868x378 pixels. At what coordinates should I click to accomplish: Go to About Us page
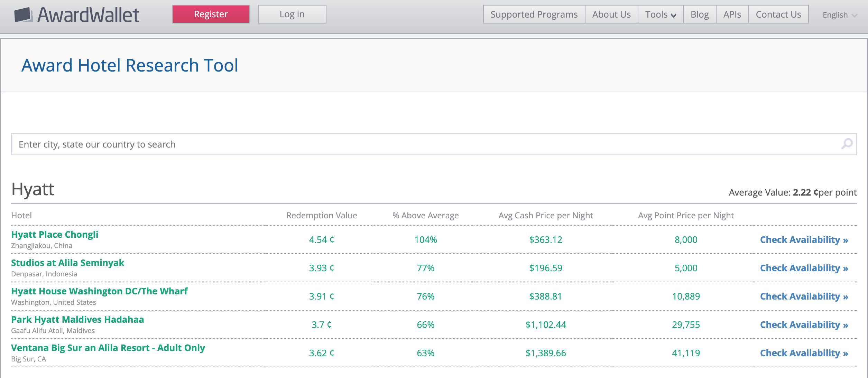pyautogui.click(x=611, y=15)
